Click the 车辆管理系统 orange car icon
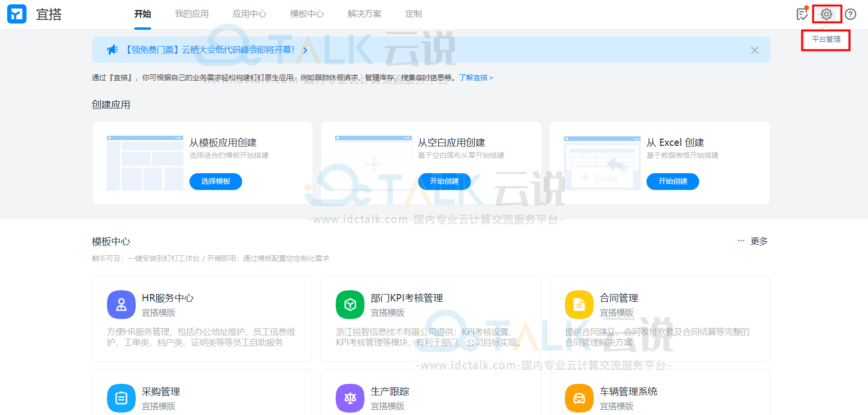 (579, 398)
